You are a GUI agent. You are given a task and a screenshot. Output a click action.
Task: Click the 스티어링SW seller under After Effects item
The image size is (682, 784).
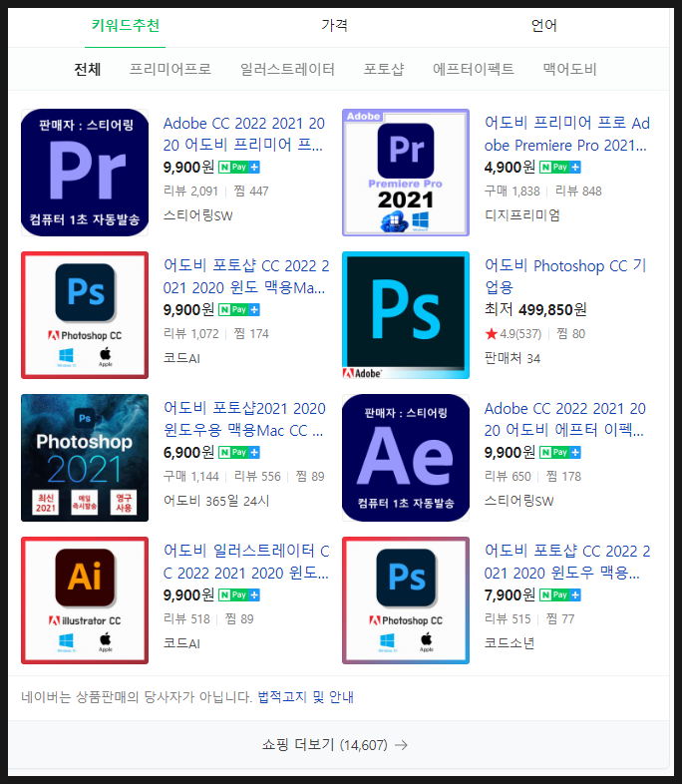point(519,501)
